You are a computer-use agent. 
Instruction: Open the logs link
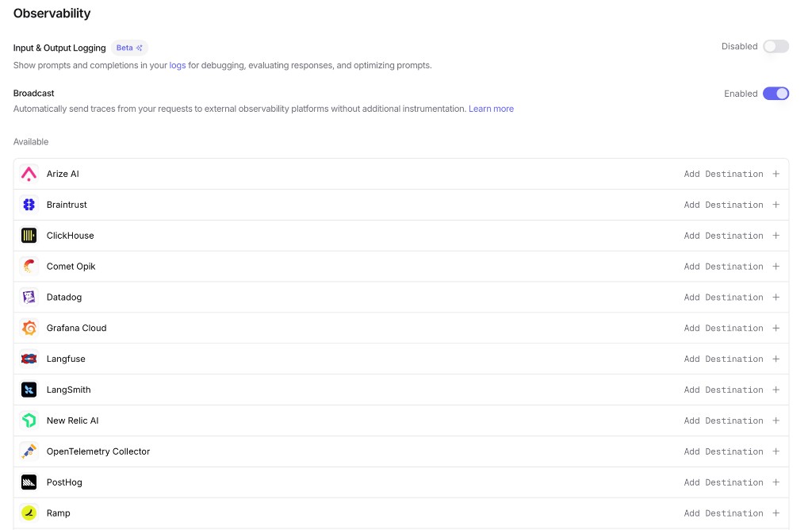[x=178, y=65]
